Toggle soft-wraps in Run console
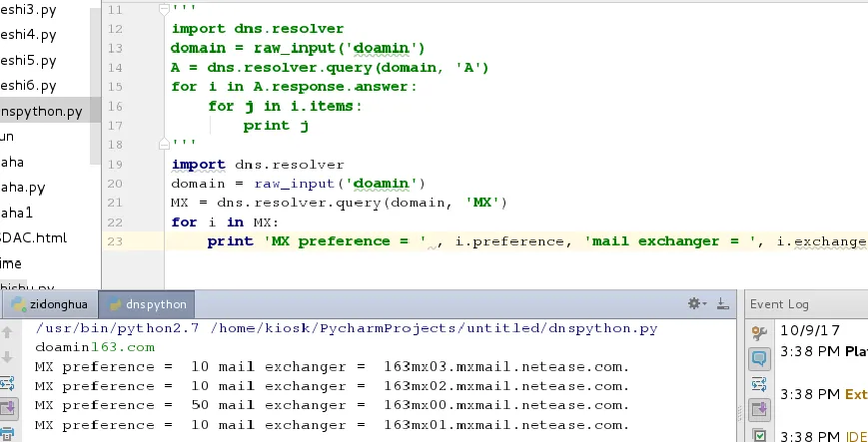This screenshot has width=868, height=442. point(7,382)
